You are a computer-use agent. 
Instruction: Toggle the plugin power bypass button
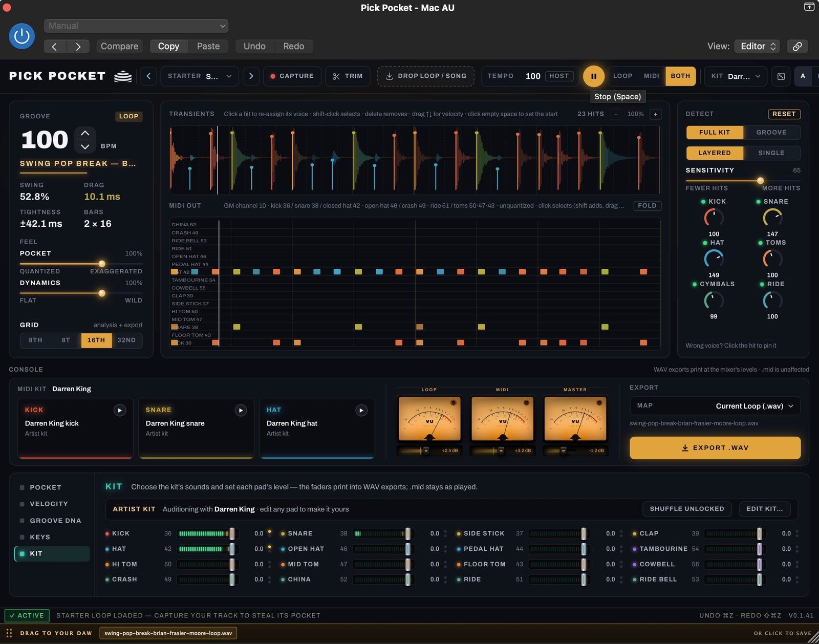pos(22,36)
